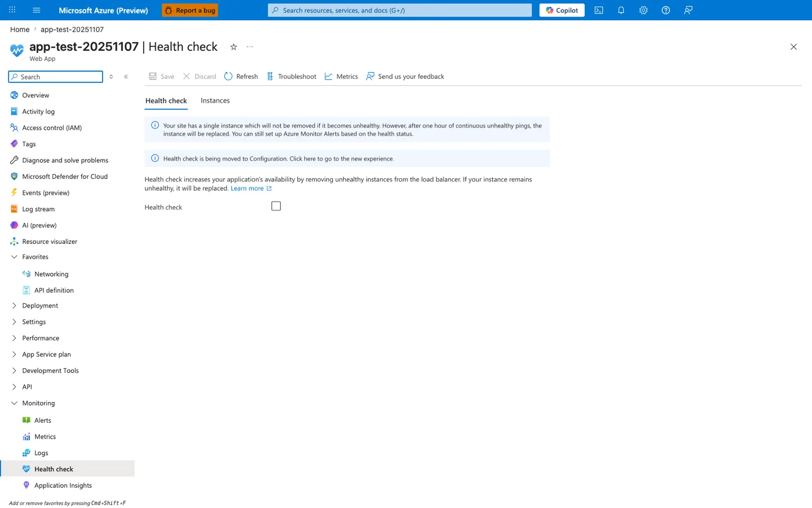
Task: Expand the App Service plan section
Action: click(14, 354)
